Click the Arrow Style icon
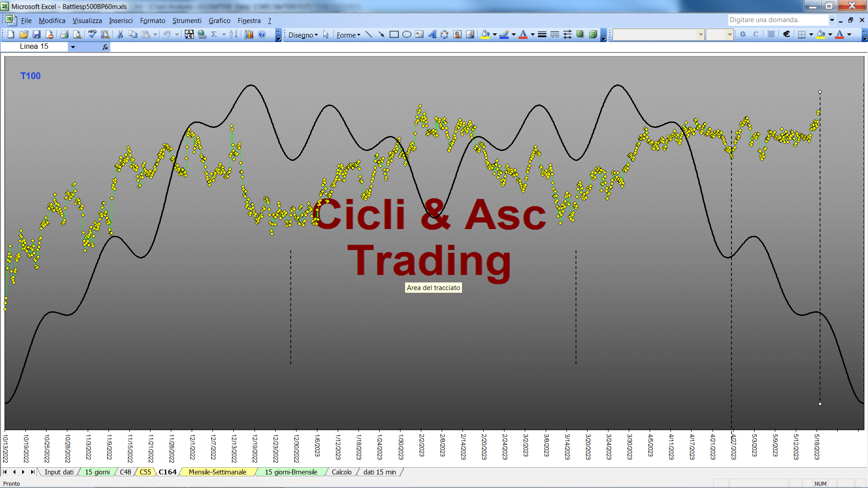Image resolution: width=868 pixels, height=488 pixels. 567,35
